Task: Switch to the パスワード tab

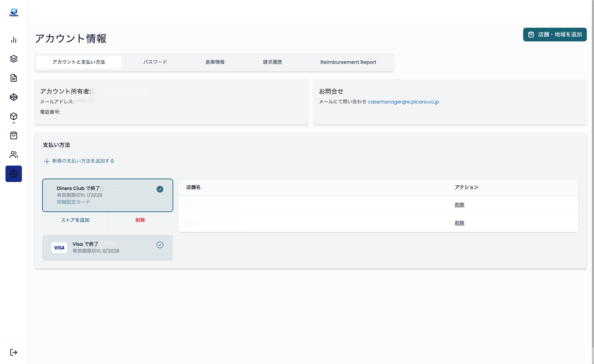Action: point(155,62)
